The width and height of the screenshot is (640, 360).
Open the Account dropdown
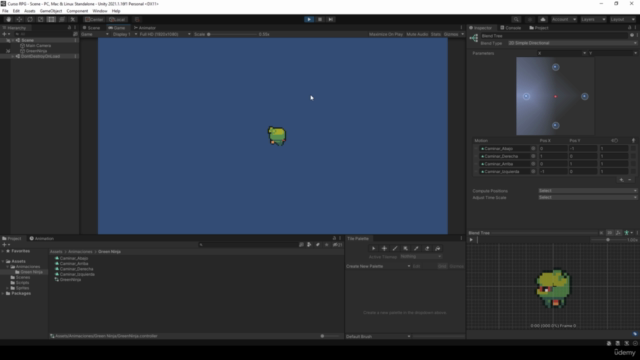pos(563,19)
